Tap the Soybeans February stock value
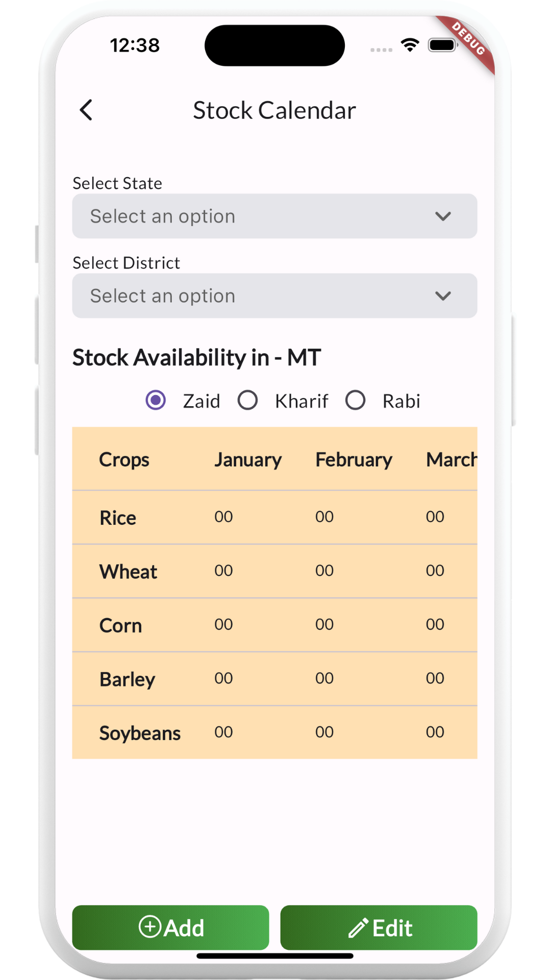 click(x=324, y=732)
